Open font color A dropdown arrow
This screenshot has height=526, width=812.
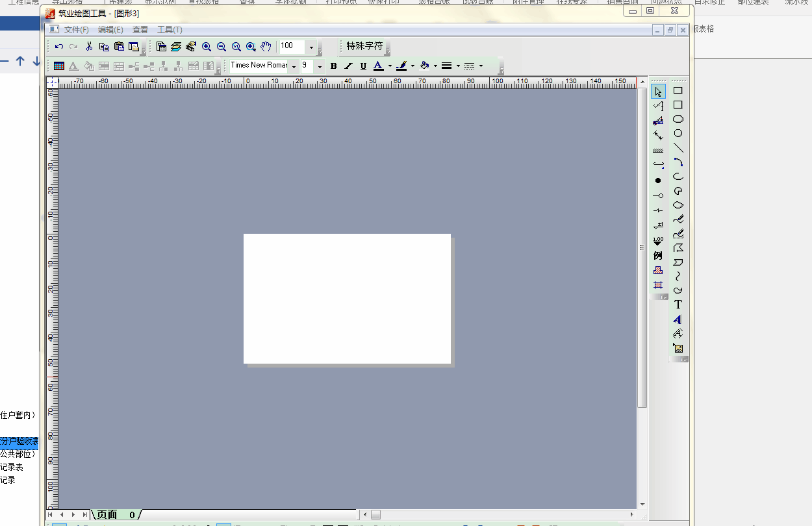tap(390, 66)
